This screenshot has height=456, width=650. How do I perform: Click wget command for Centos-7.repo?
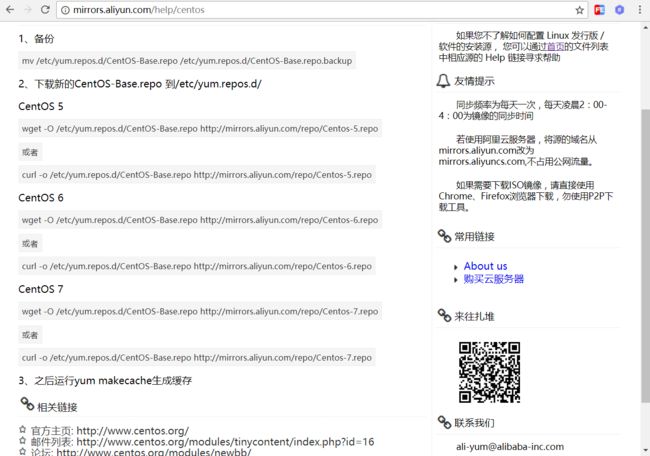coord(200,311)
